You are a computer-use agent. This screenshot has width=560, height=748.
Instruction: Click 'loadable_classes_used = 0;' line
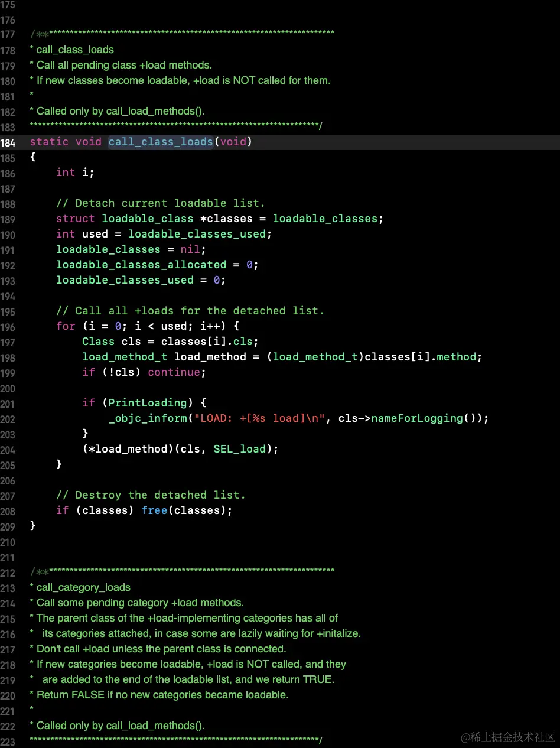pos(141,280)
